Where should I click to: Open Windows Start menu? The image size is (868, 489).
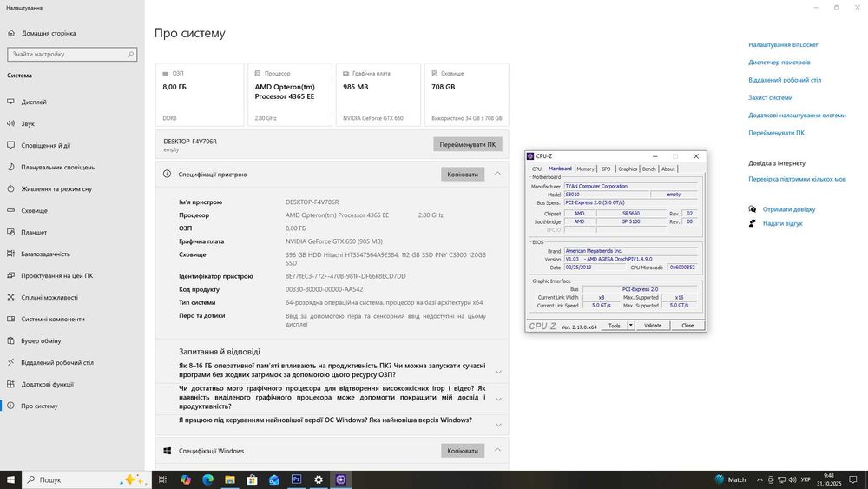10,479
